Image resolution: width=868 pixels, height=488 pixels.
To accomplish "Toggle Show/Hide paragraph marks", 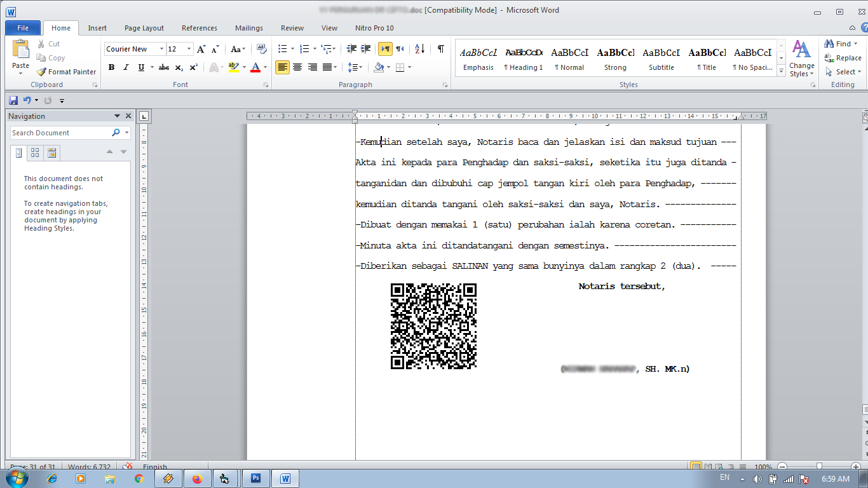I will click(x=440, y=49).
